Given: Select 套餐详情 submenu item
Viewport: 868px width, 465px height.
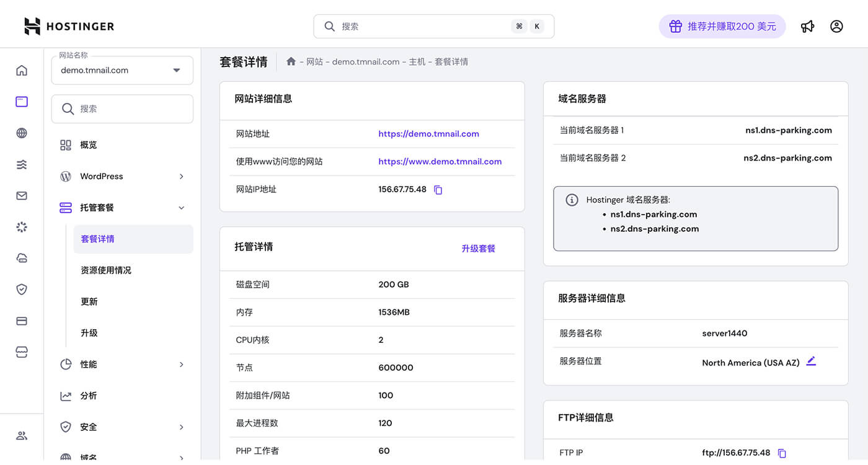Looking at the screenshot, I should tap(133, 239).
